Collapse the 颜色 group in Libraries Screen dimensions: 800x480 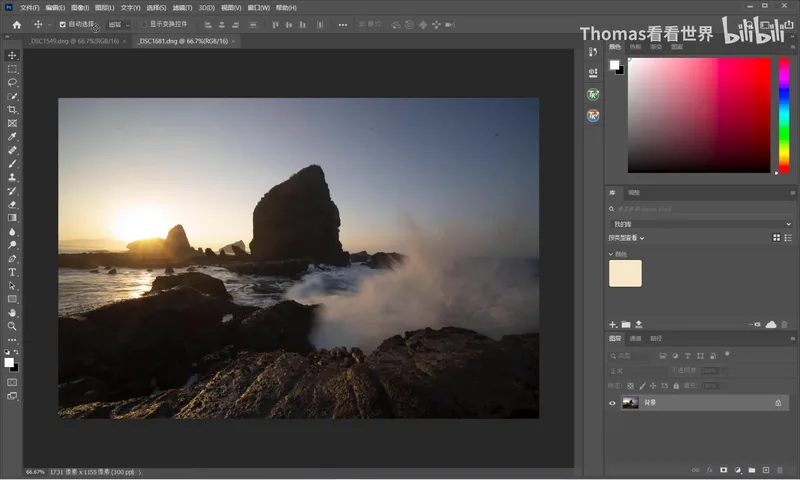pos(611,254)
